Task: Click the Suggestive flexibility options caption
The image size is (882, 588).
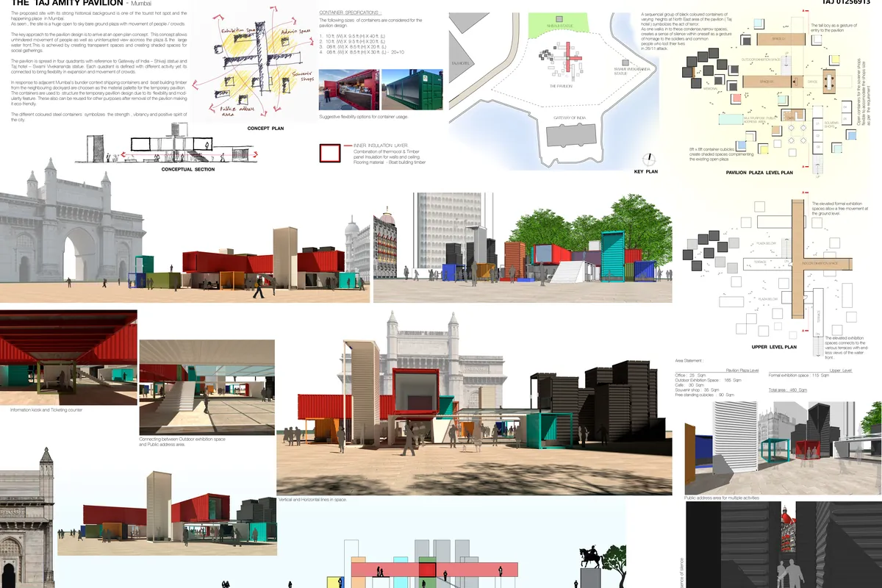Action: coord(363,117)
